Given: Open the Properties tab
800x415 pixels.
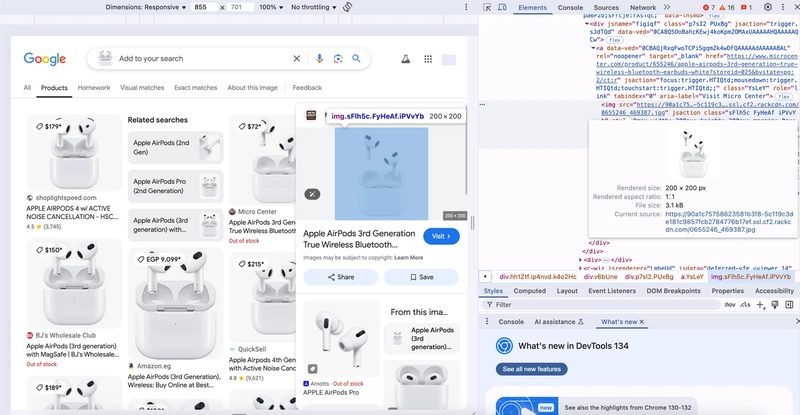Looking at the screenshot, I should (x=728, y=291).
